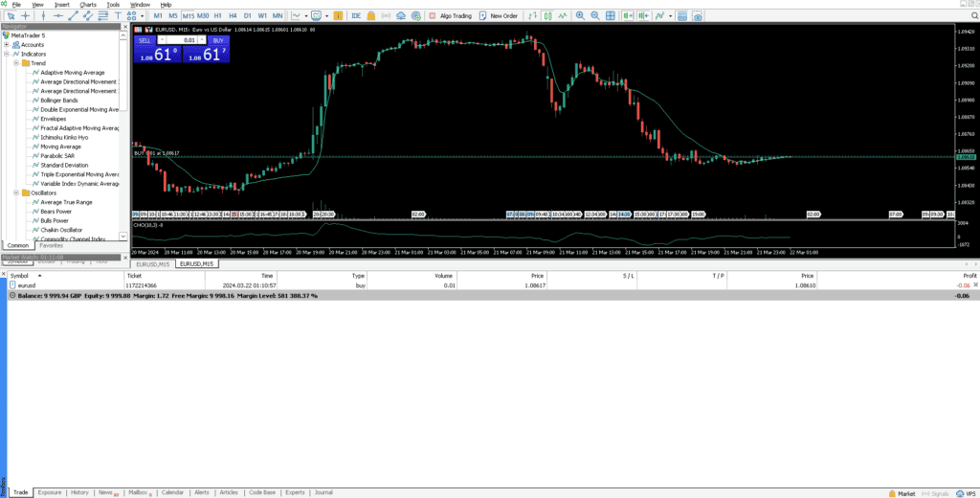Collapse the Oscillators folder
The height and width of the screenshot is (498, 980).
tap(15, 192)
